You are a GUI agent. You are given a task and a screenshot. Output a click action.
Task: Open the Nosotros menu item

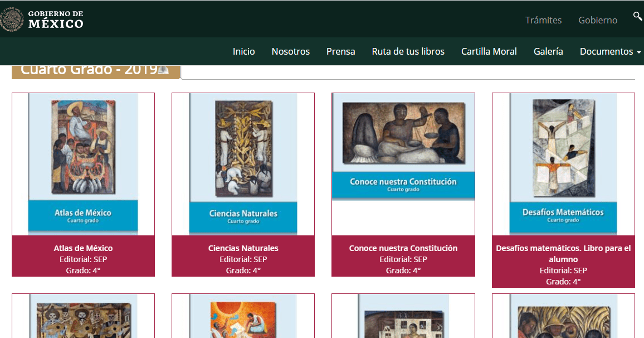[290, 51]
